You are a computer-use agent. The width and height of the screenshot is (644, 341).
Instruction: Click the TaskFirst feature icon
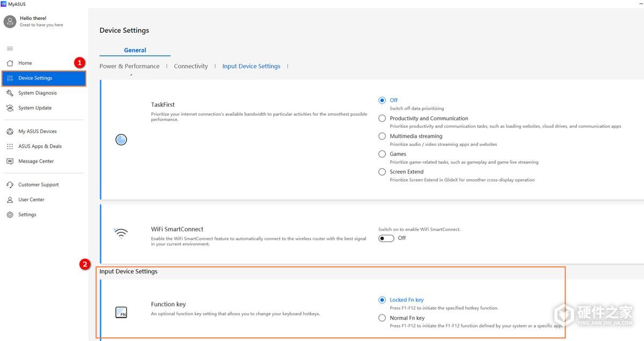tap(121, 140)
